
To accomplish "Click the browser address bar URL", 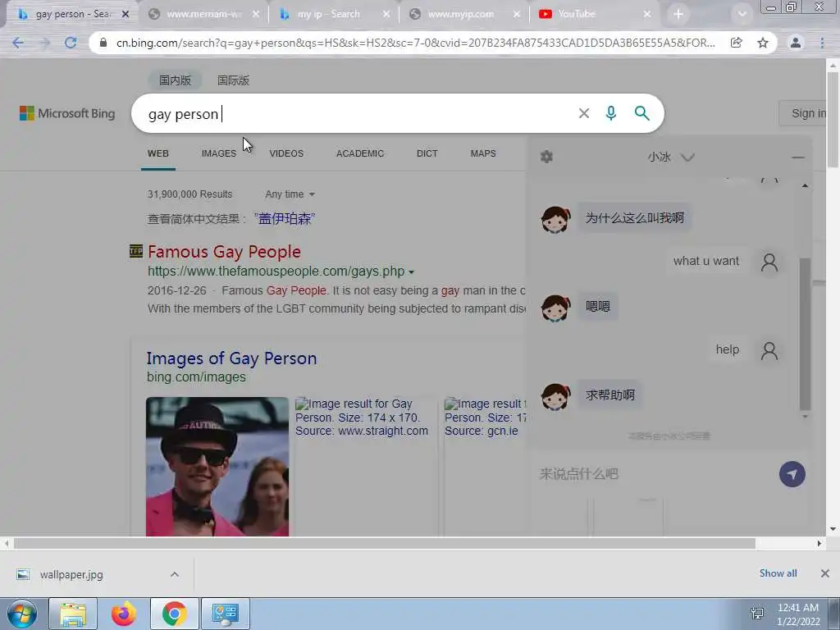I will [415, 43].
